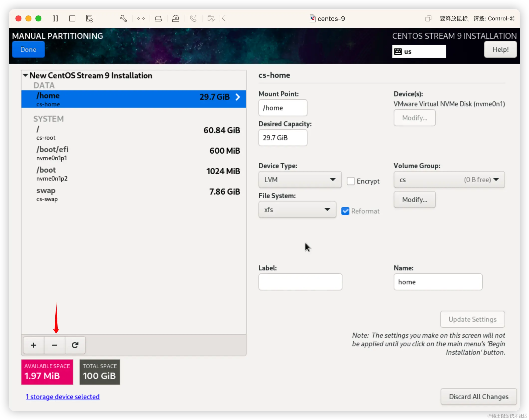
Task: Follow the 1 storage device selected link
Action: pyautogui.click(x=63, y=397)
